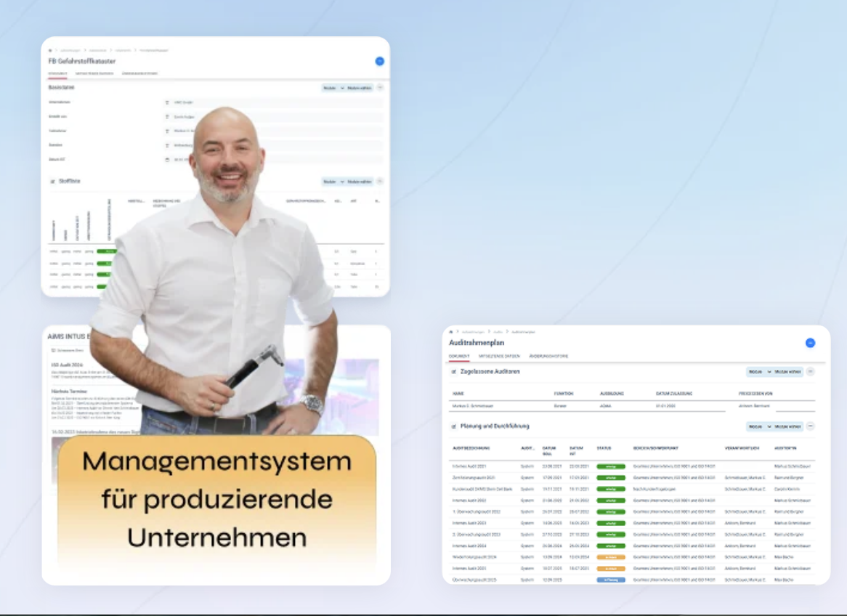Switch to Mitgeltende Daten tab in Auditrahmenplan
847x616 pixels.
pos(499,357)
